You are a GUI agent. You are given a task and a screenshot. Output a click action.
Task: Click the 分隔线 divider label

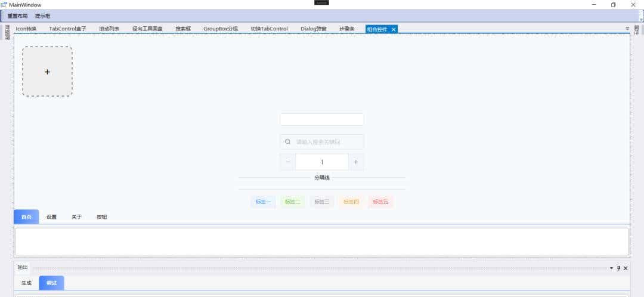[x=322, y=178]
